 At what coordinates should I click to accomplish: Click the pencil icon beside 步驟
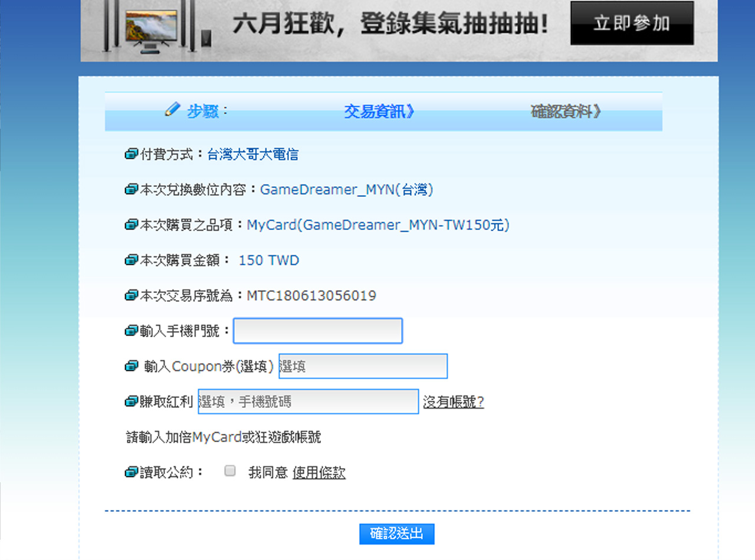(172, 110)
